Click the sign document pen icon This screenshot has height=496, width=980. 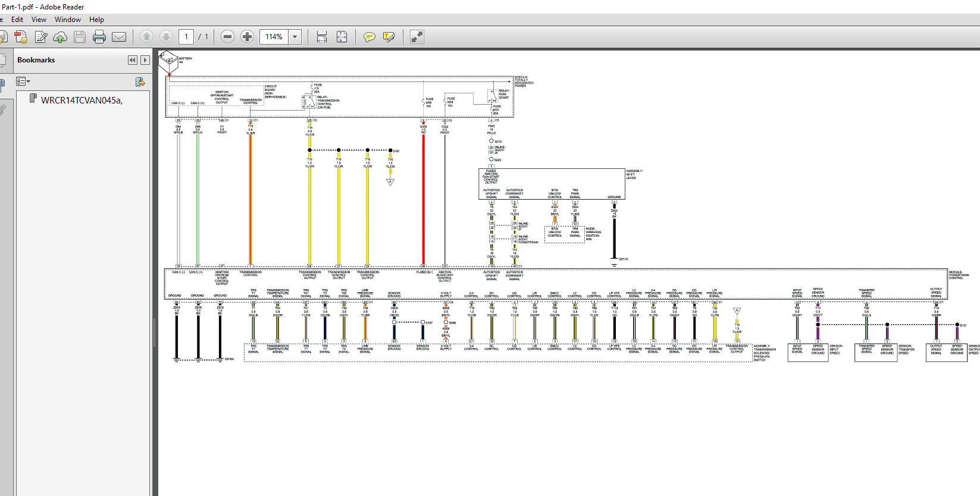coord(40,37)
